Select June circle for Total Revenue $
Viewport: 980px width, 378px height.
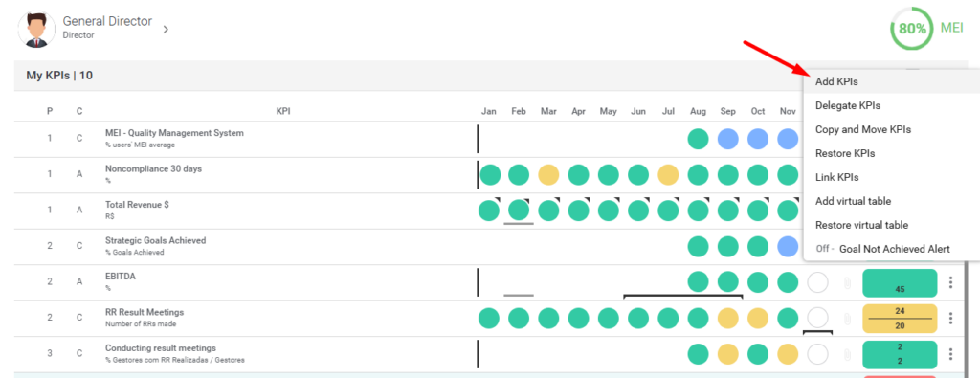click(638, 211)
